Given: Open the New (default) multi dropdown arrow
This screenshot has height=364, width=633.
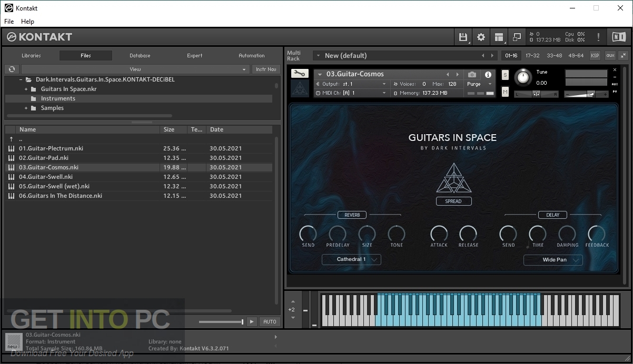Looking at the screenshot, I should [318, 56].
